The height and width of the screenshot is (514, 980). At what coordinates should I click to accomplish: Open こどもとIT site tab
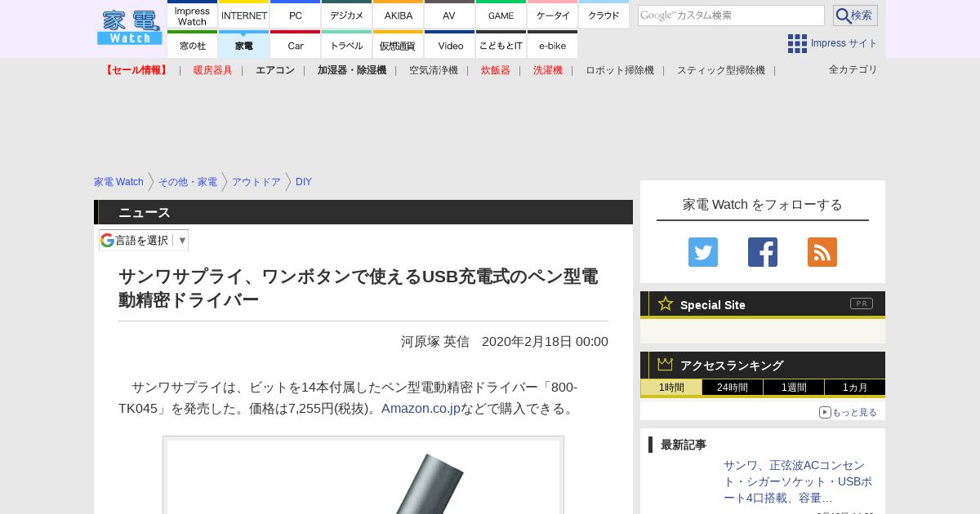click(x=501, y=45)
